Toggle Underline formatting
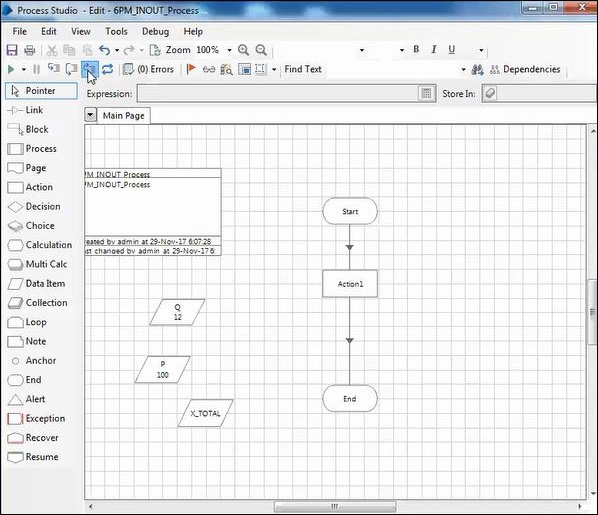 point(452,50)
